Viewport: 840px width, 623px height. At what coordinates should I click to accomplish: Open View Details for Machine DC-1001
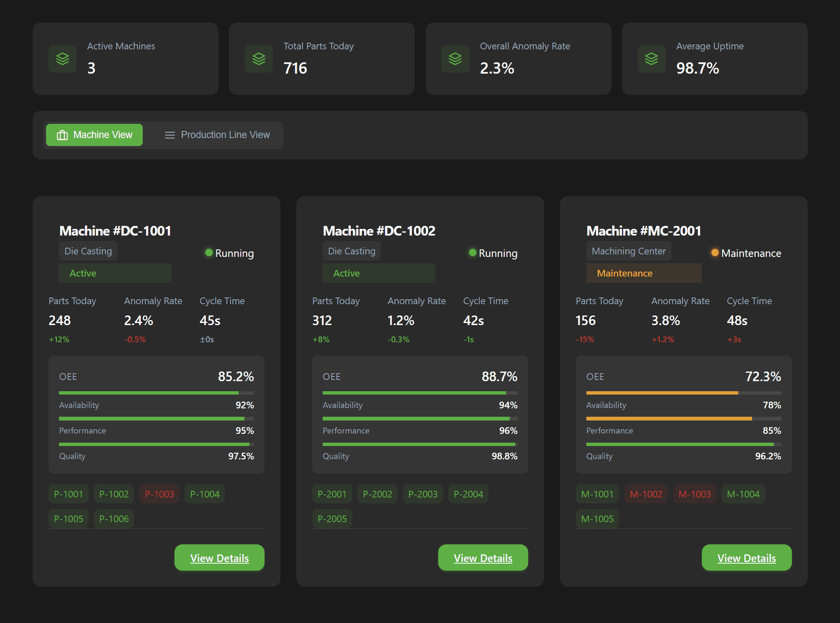point(219,558)
